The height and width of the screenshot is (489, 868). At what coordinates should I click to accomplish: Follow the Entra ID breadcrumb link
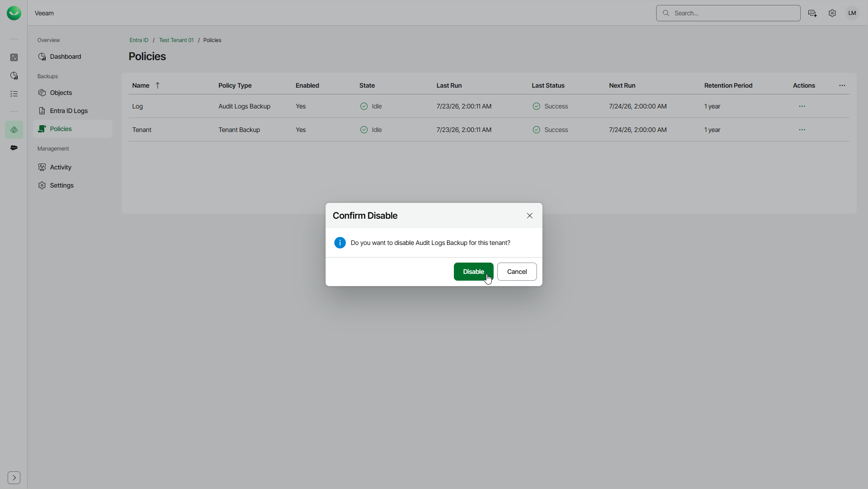[x=139, y=40]
